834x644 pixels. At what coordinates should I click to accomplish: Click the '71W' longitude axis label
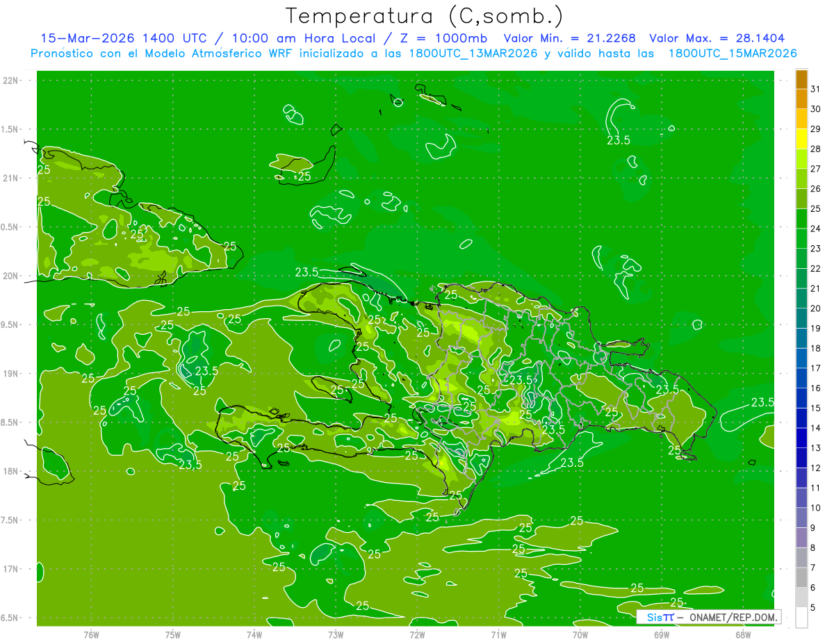coord(498,635)
